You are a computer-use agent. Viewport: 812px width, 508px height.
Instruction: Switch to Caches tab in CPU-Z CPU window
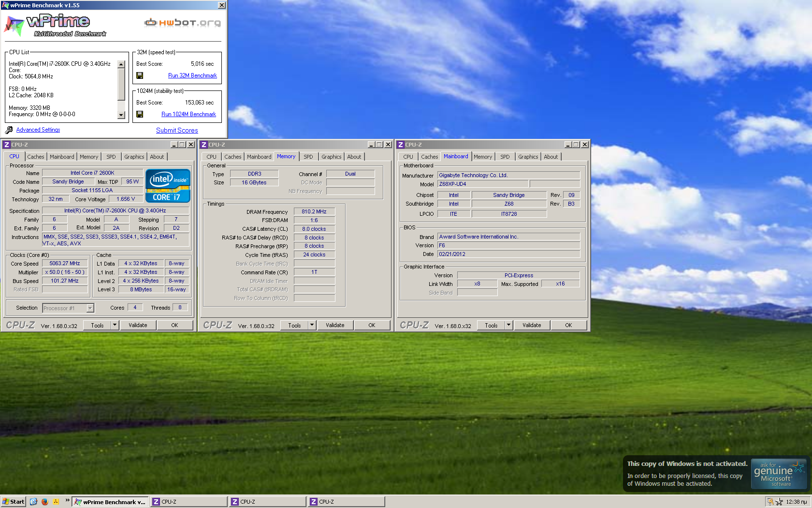tap(36, 157)
